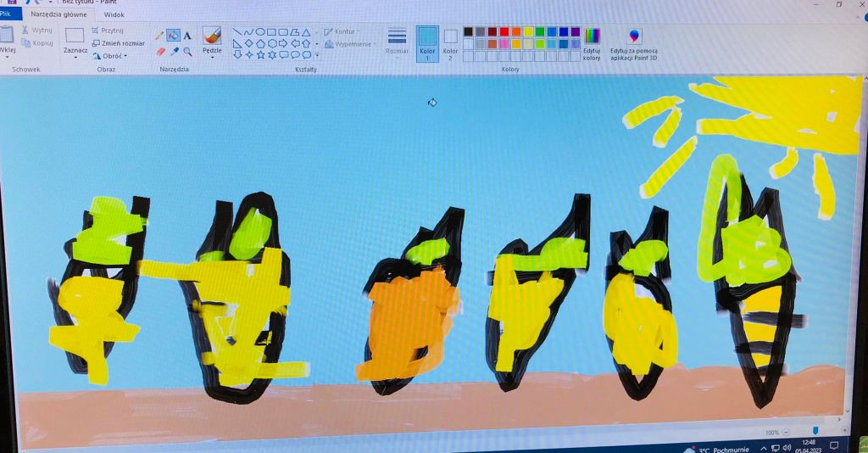Show hidden system tray icons chevron
Viewport: 868px width, 453px height.
(x=764, y=448)
